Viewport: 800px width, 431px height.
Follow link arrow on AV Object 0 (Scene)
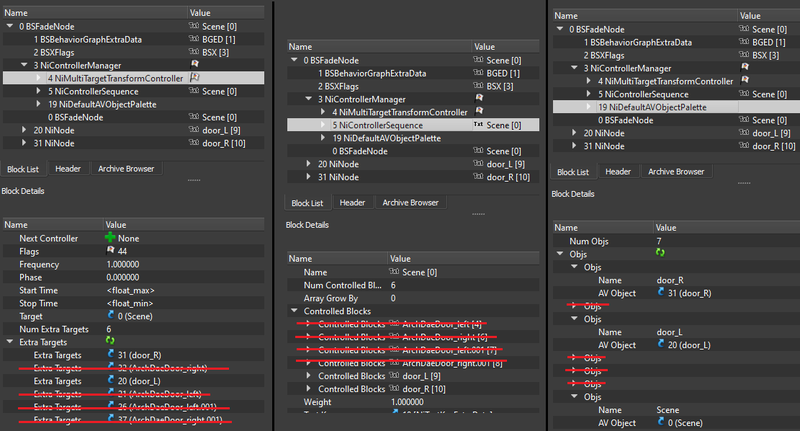pos(661,422)
